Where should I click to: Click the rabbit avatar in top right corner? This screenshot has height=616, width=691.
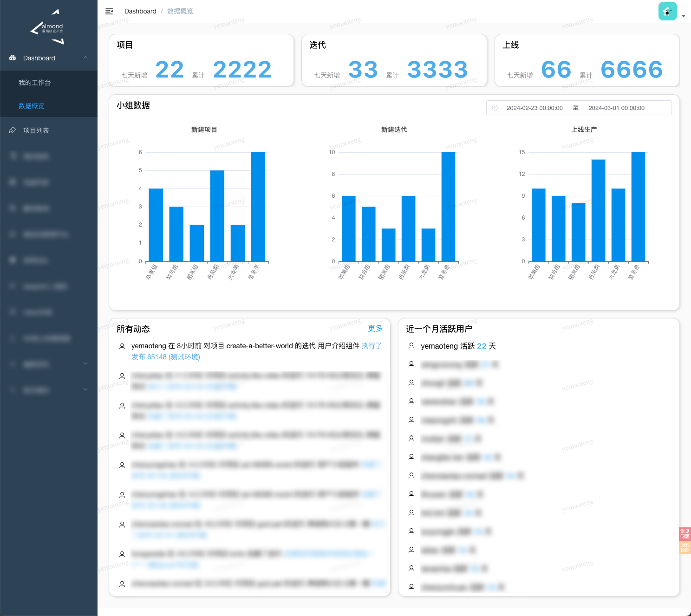[x=667, y=11]
